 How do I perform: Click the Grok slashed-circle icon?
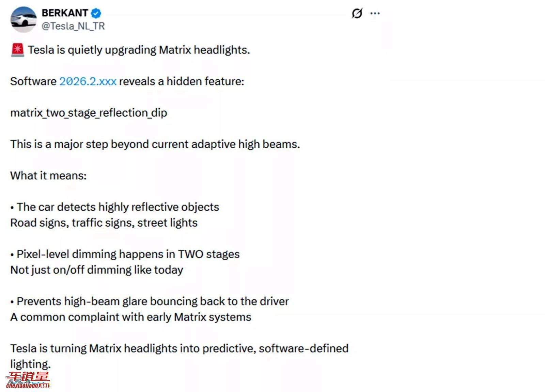(357, 14)
